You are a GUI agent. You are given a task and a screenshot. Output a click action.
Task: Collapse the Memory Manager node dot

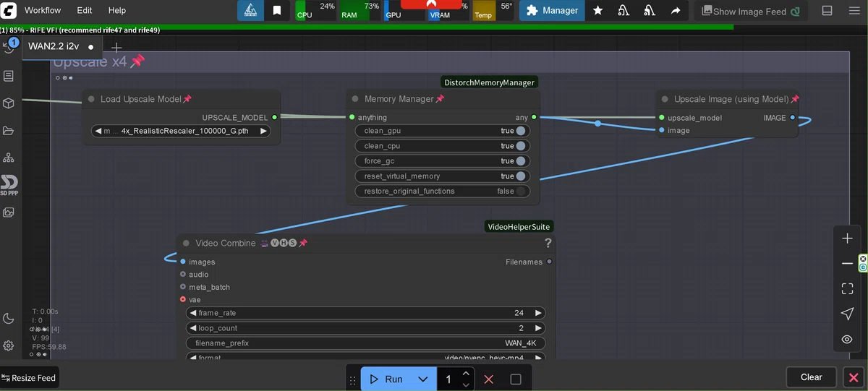(355, 99)
